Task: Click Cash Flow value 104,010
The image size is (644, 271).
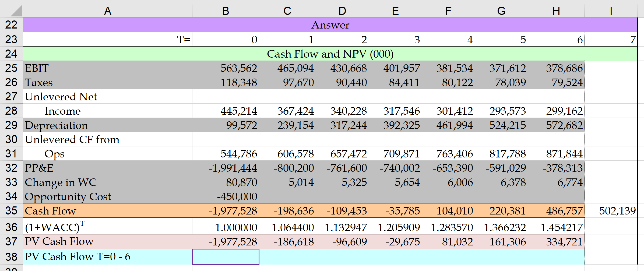Action: 455,211
